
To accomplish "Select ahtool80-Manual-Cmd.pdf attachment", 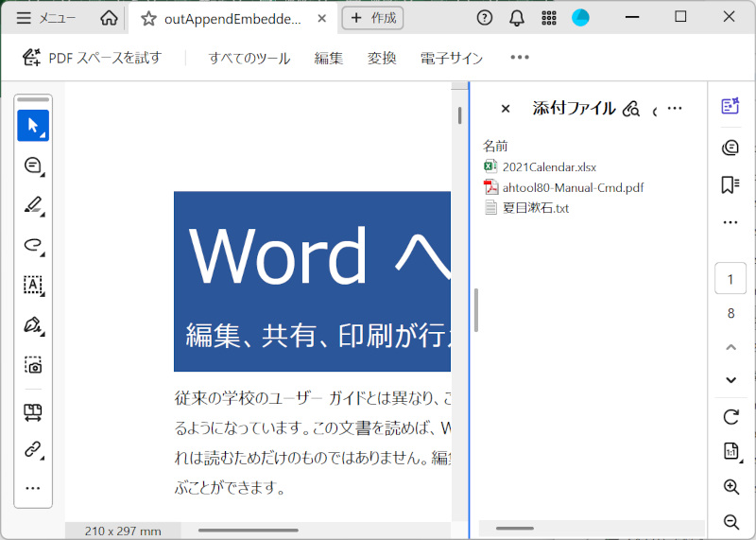I will click(563, 187).
